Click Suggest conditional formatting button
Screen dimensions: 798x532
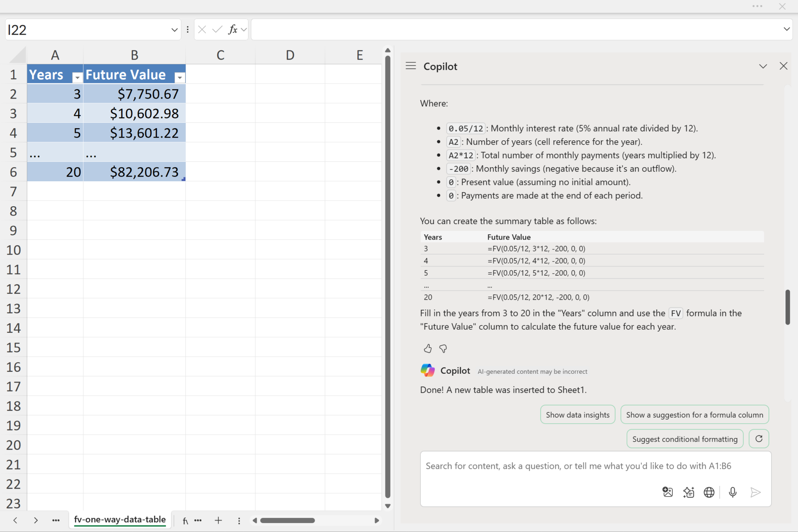[x=685, y=439]
